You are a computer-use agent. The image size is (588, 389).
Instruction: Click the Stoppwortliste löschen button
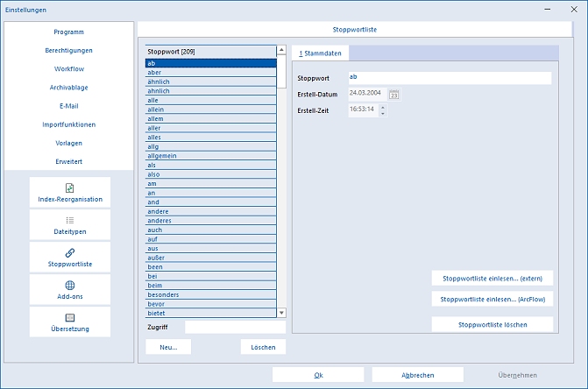coord(492,324)
